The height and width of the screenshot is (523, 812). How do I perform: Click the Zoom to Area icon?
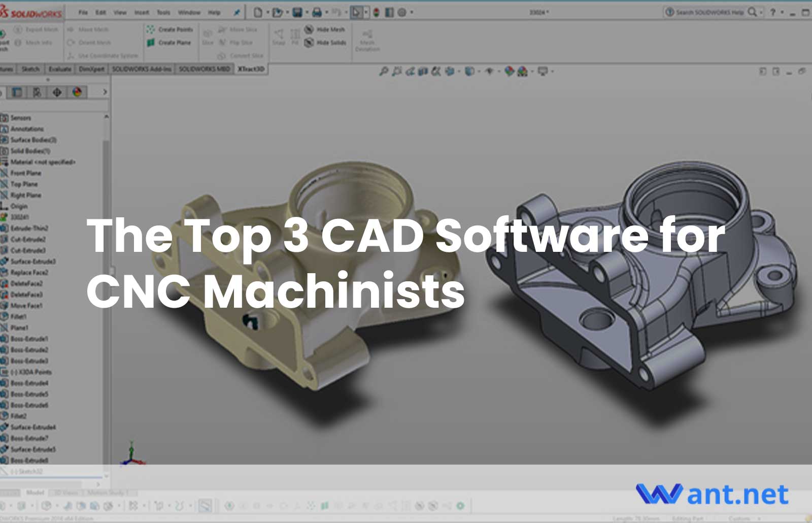397,72
